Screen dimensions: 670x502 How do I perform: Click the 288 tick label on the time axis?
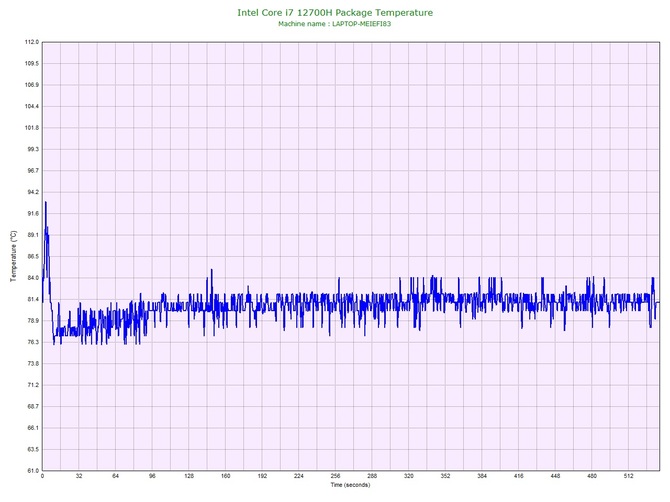tap(372, 476)
